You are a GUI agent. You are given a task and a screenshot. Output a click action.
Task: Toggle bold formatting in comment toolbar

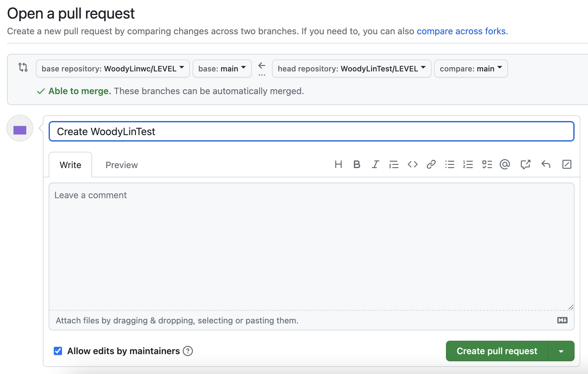coord(357,165)
